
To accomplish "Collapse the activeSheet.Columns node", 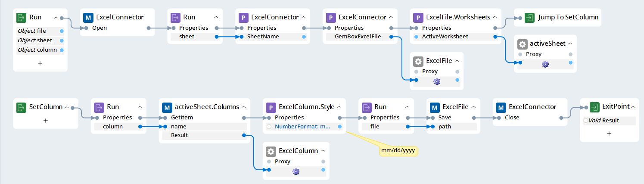I will (x=243, y=107).
